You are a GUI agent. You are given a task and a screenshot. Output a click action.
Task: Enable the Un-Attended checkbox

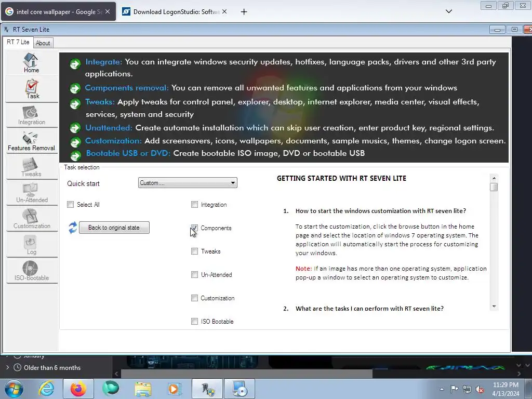pos(194,275)
